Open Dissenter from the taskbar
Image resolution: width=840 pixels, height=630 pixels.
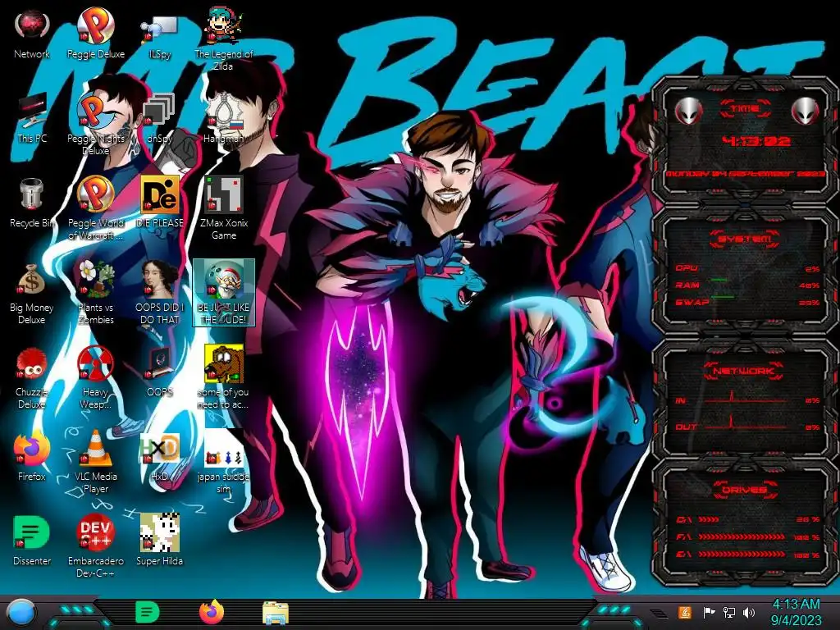(147, 612)
